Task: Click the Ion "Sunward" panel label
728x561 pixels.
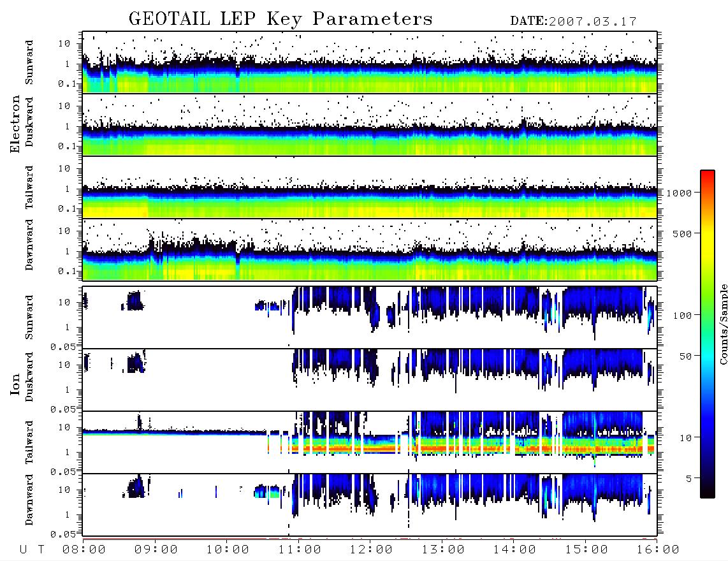Action: [x=29, y=317]
